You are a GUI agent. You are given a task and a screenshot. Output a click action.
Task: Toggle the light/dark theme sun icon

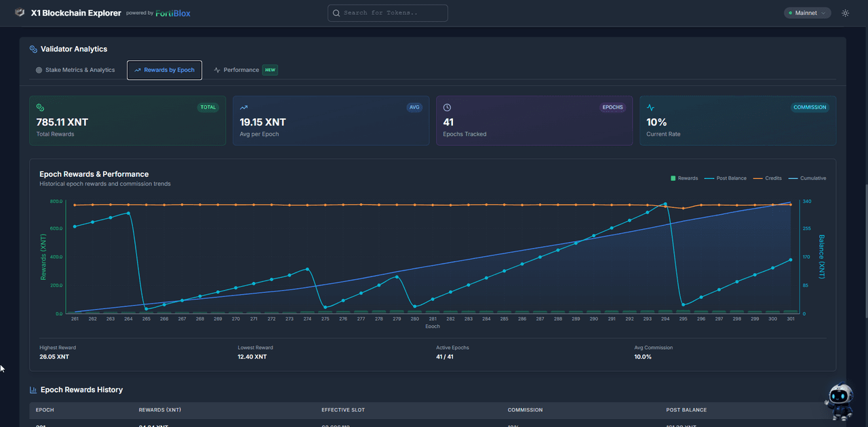(845, 13)
